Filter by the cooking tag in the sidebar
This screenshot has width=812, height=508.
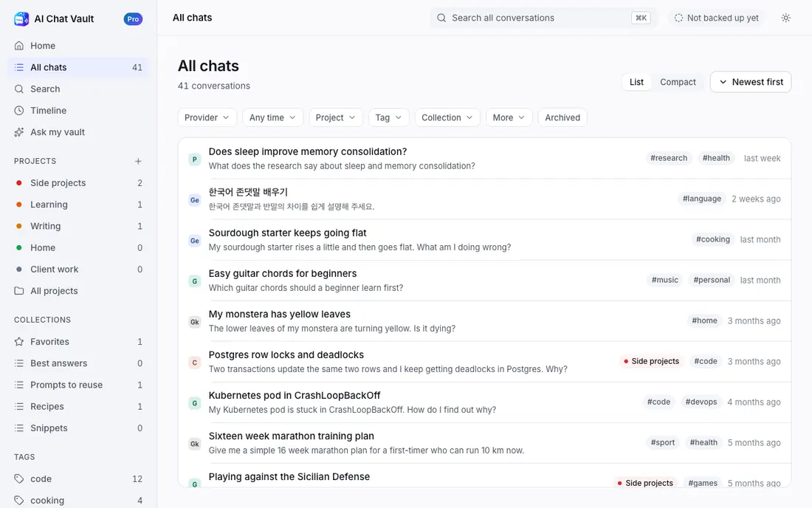[x=78, y=500]
